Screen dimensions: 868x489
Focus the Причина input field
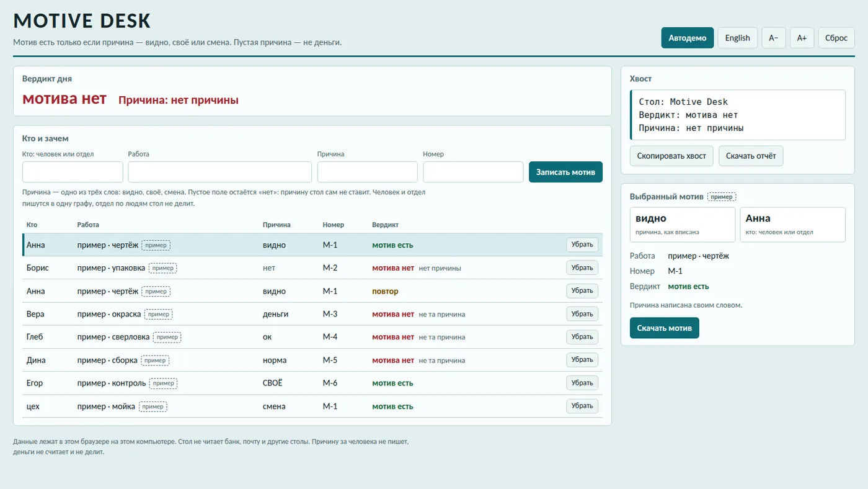pyautogui.click(x=368, y=172)
